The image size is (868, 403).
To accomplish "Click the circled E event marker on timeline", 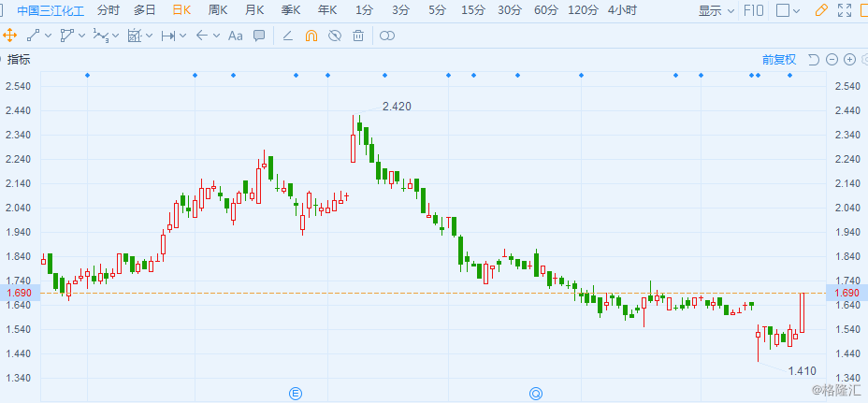I will pyautogui.click(x=296, y=394).
